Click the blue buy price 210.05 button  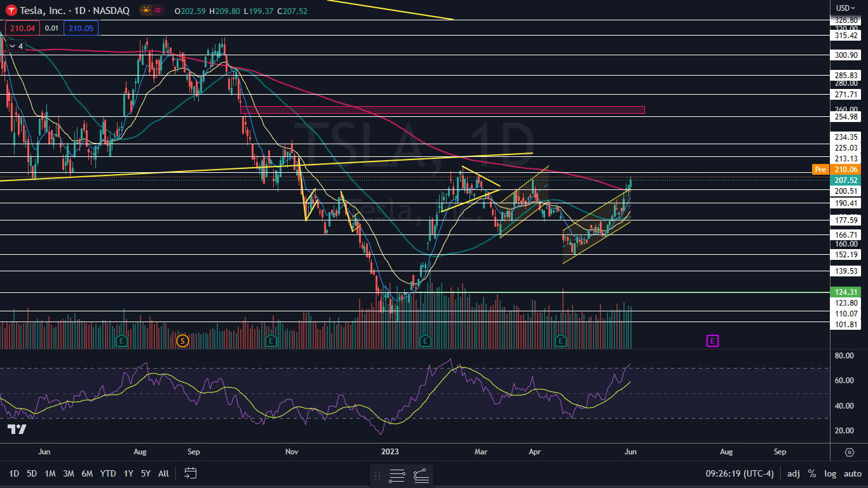pyautogui.click(x=81, y=28)
